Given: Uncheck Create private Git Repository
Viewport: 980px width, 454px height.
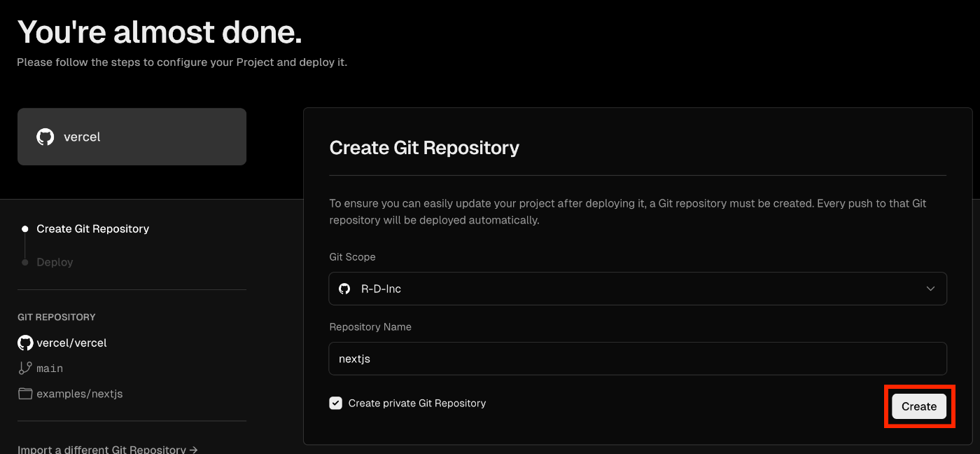Looking at the screenshot, I should [x=336, y=403].
